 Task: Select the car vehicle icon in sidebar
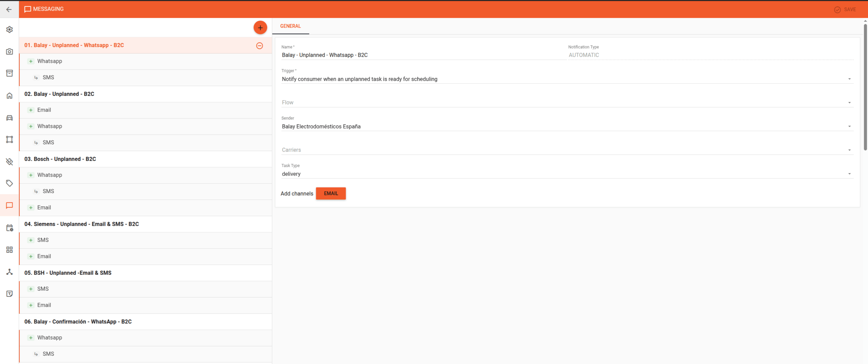pyautogui.click(x=9, y=118)
